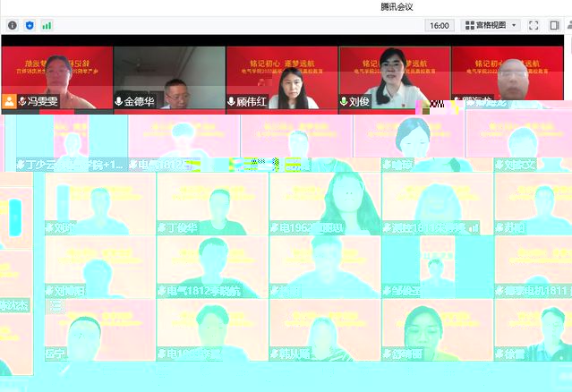Click the blue security shield icon

coord(30,25)
